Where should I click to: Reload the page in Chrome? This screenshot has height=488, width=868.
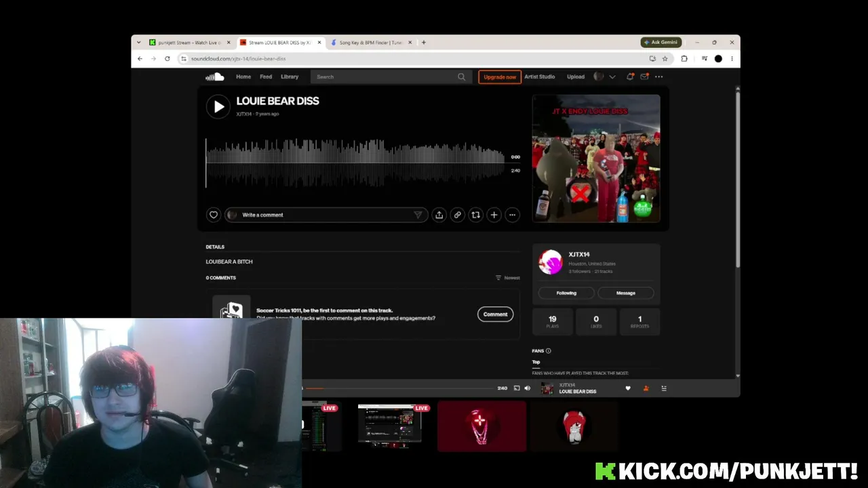coord(167,59)
